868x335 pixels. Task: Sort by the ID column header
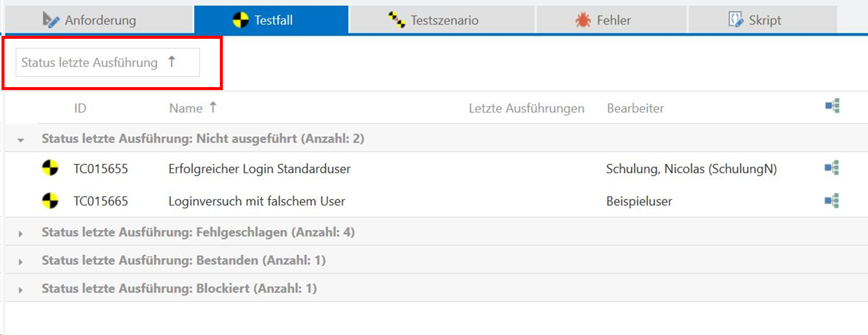coord(80,108)
